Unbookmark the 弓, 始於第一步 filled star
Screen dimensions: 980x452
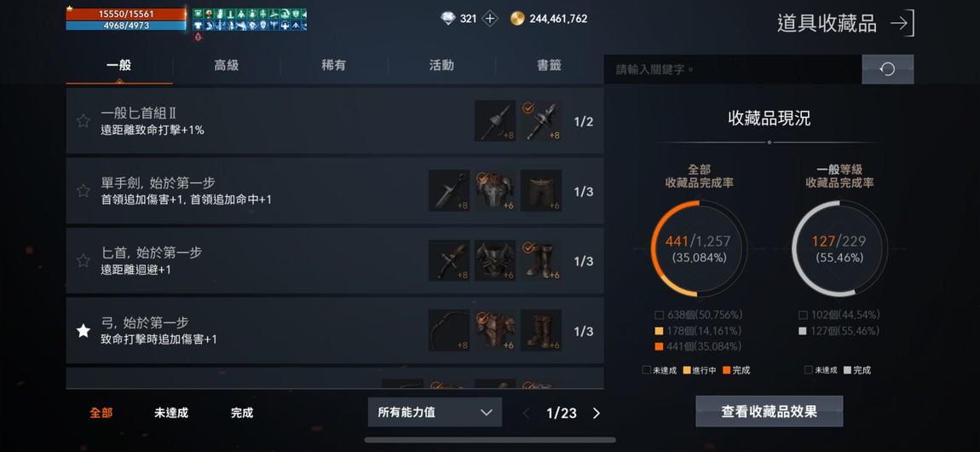click(x=84, y=331)
